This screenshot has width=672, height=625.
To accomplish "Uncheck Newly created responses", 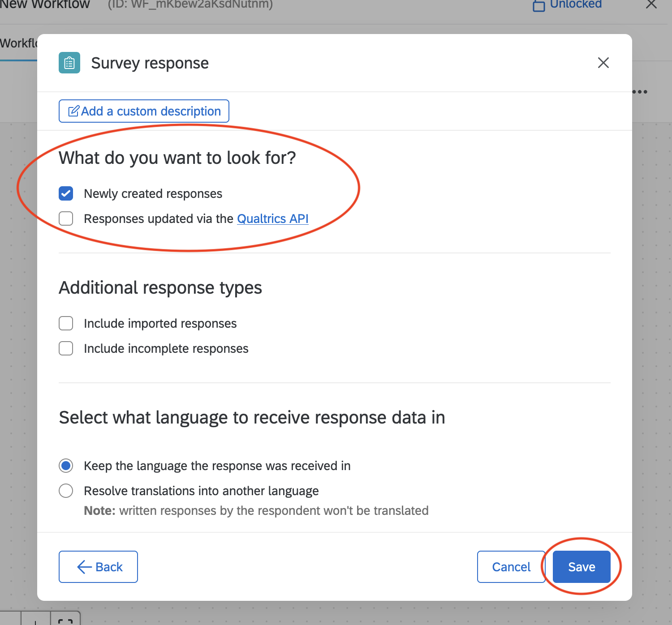I will pos(66,193).
